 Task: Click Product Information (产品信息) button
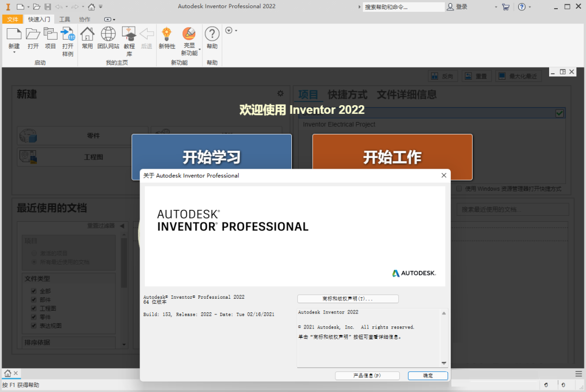coord(367,376)
